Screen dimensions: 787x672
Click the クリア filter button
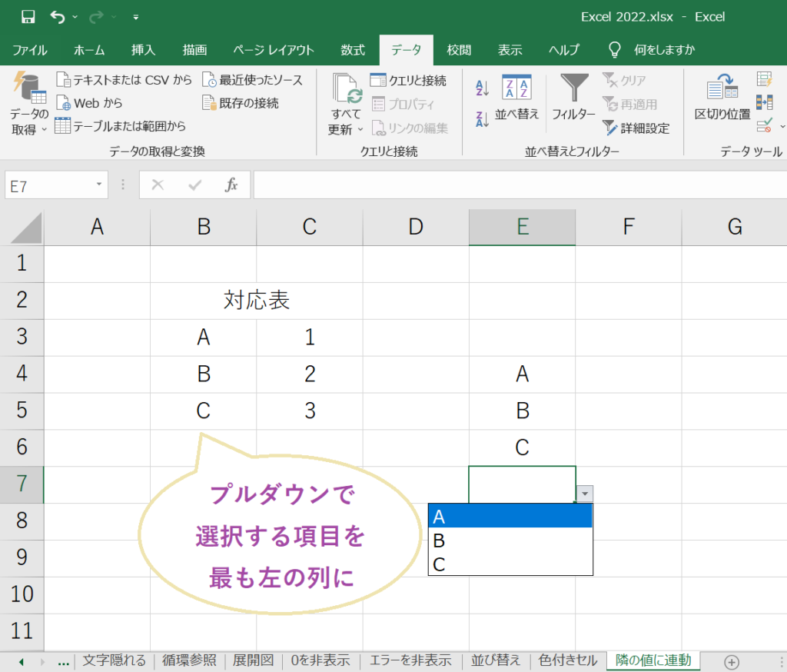point(624,81)
